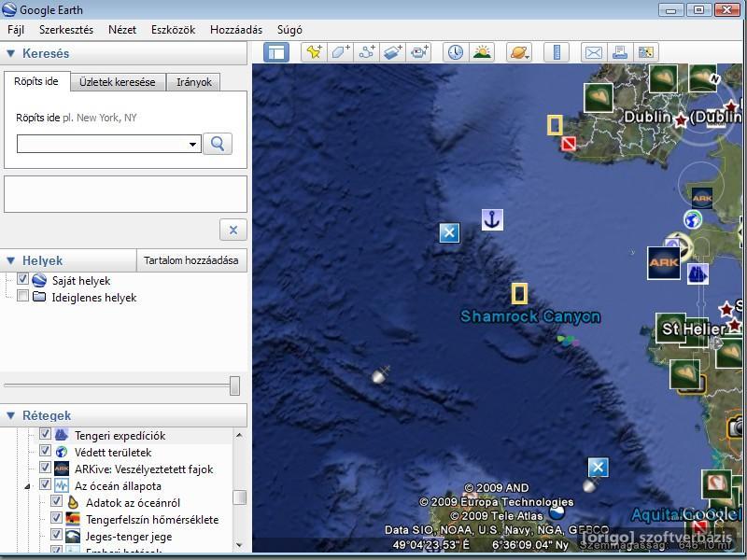Click the Print toolbar icon
The width and height of the screenshot is (747, 560).
point(620,52)
